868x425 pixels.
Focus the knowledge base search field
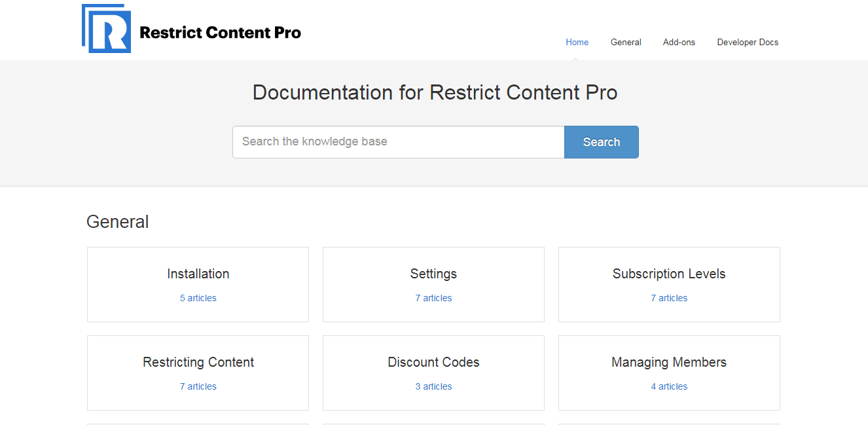tap(398, 142)
